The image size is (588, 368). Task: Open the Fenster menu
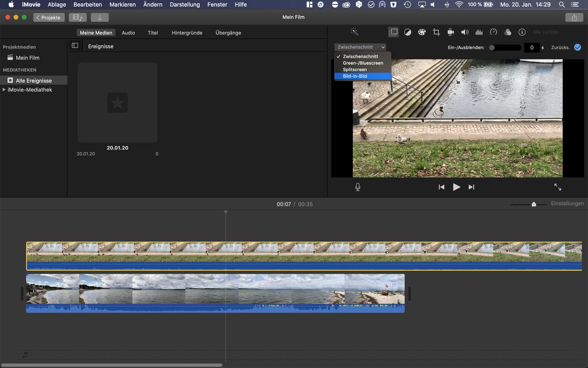(217, 4)
